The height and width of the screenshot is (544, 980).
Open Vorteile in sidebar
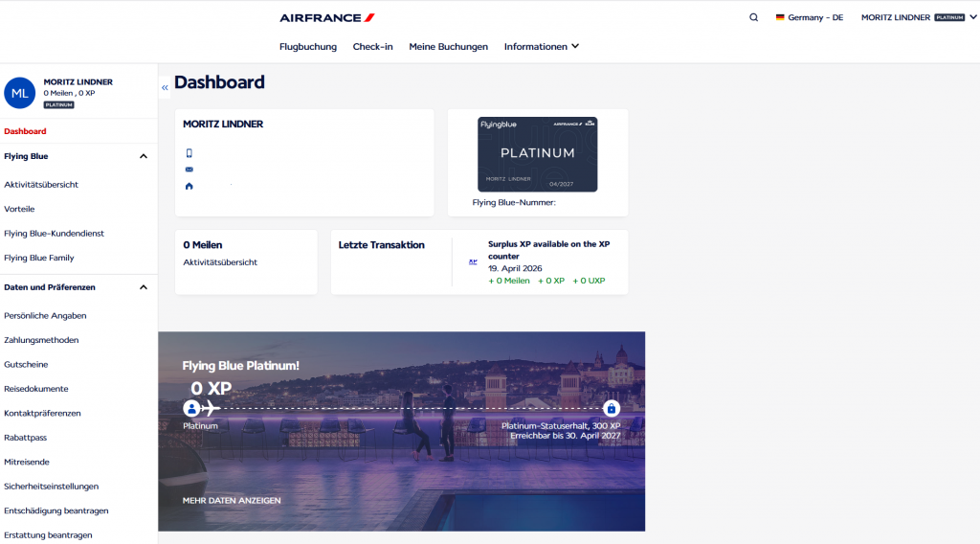pyautogui.click(x=19, y=209)
